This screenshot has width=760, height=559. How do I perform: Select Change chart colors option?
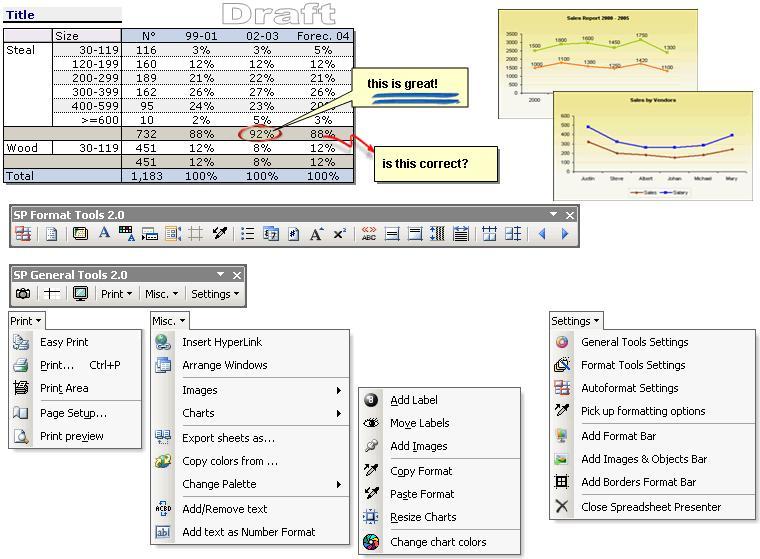point(438,542)
